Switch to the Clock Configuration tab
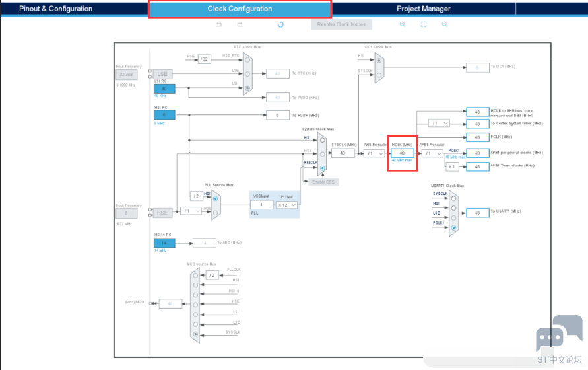Viewport: 588px width, 370px height. click(x=240, y=9)
